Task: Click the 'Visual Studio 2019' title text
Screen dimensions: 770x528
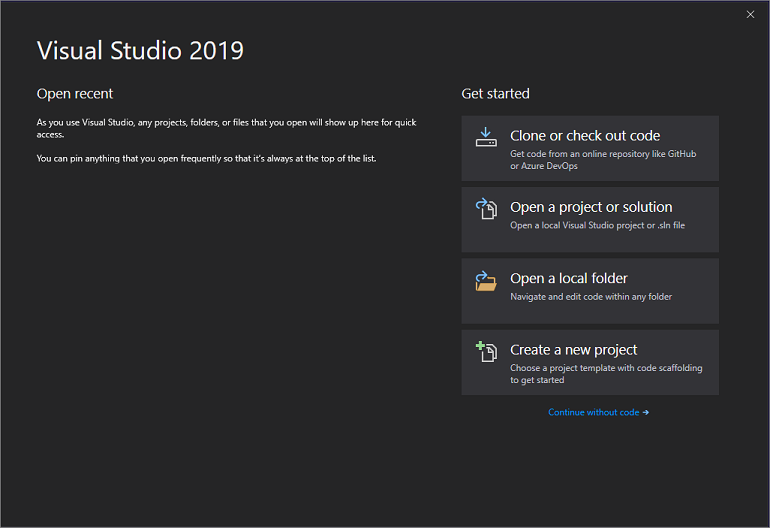Action: 140,50
